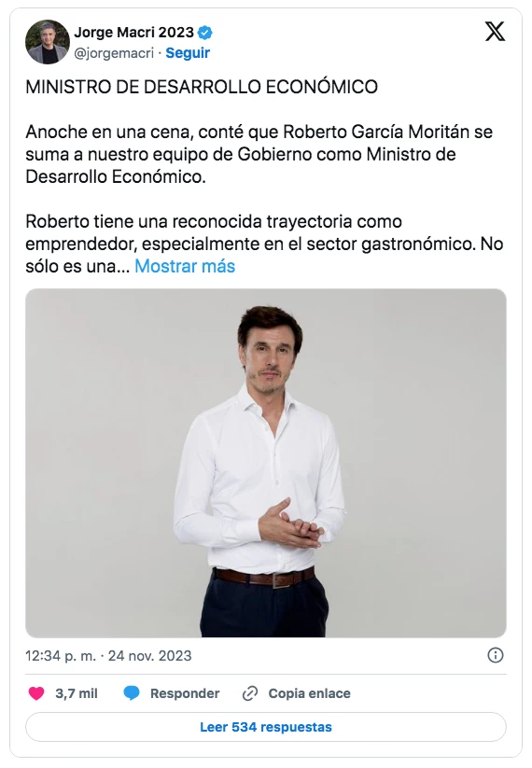This screenshot has height=768, width=532.
Task: Expand tweet with Mostrar más
Action: pos(185,266)
